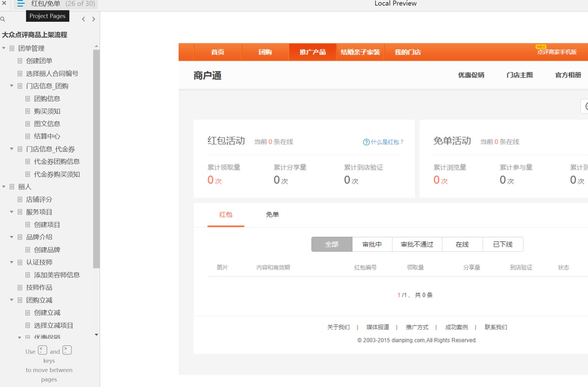
Task: Open 购买须知 page in tree
Action: click(x=47, y=111)
